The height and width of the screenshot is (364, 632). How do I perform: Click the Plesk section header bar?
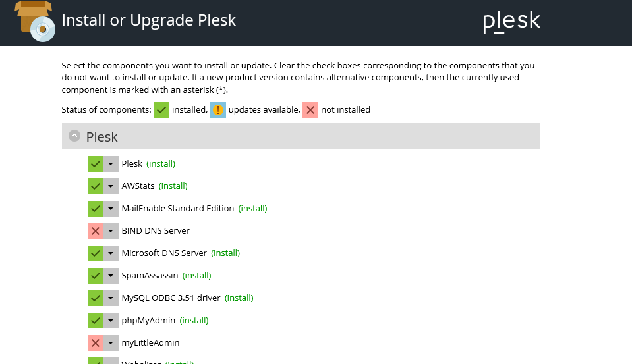301,136
